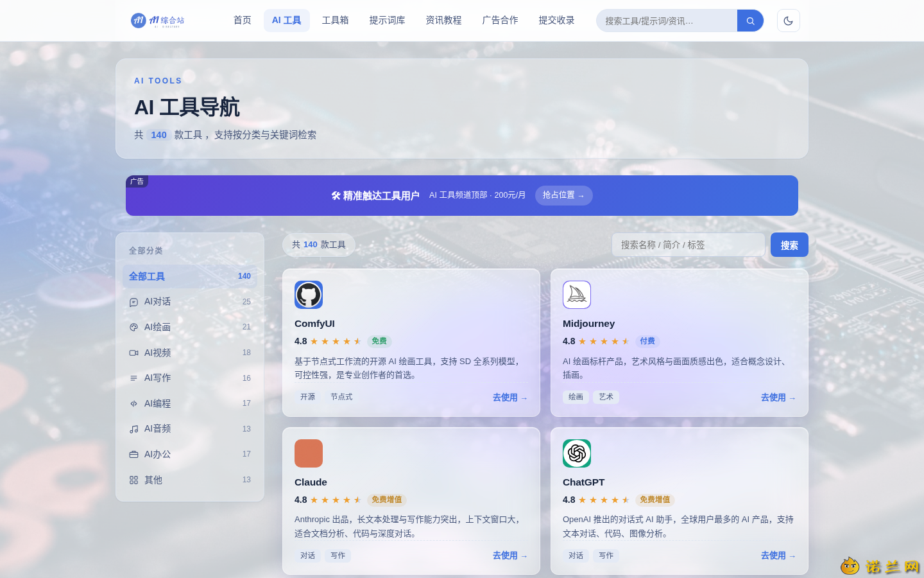Open the Midjourney sailboat logo icon
This screenshot has width=924, height=578.
(x=577, y=295)
